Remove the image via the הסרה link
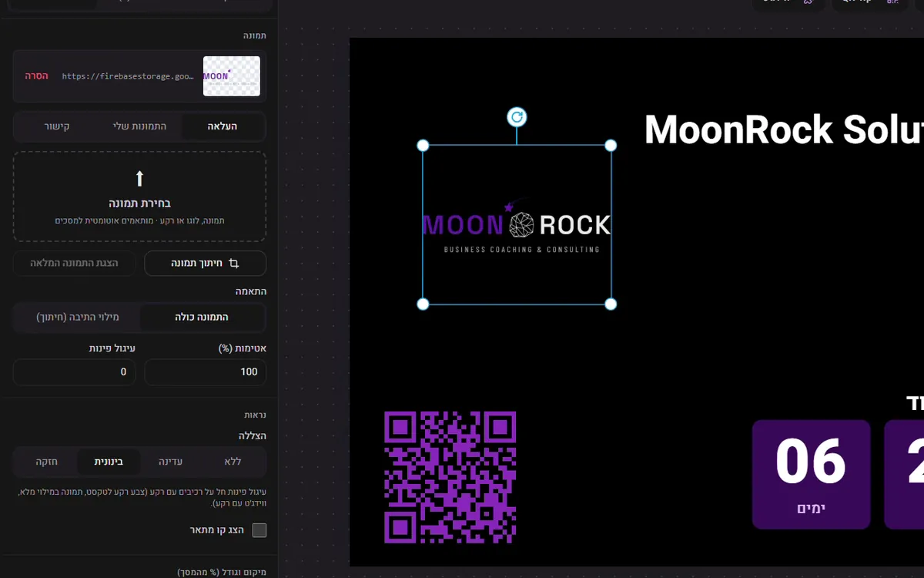 pos(37,76)
